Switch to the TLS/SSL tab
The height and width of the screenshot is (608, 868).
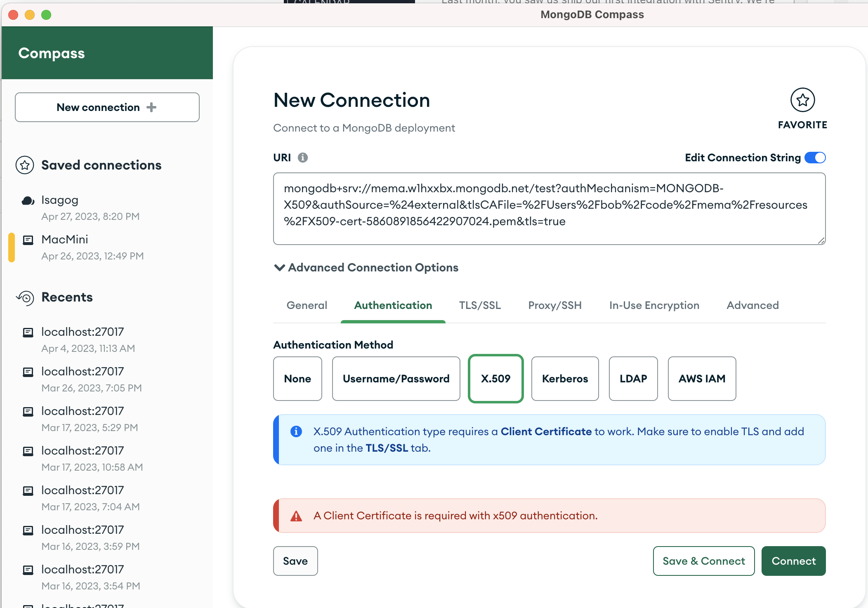pyautogui.click(x=480, y=305)
